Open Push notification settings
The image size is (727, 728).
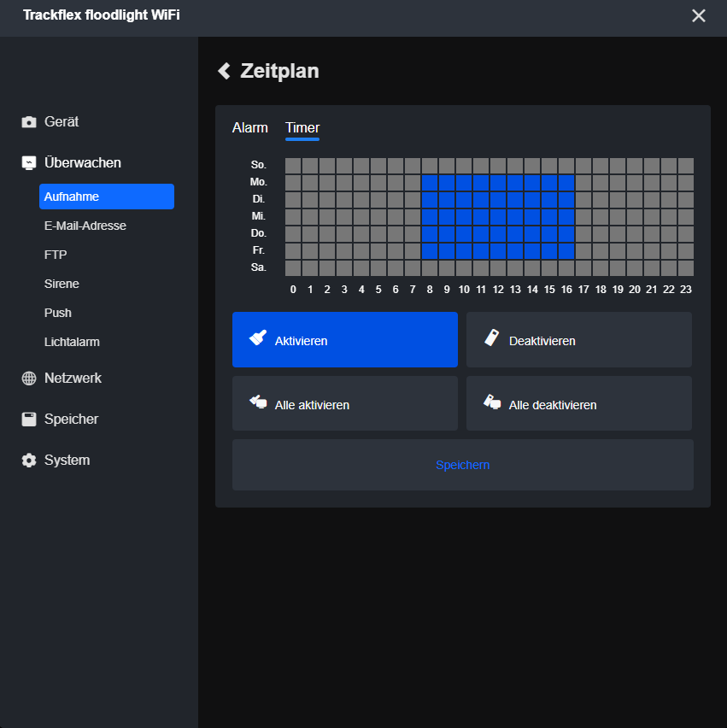57,313
